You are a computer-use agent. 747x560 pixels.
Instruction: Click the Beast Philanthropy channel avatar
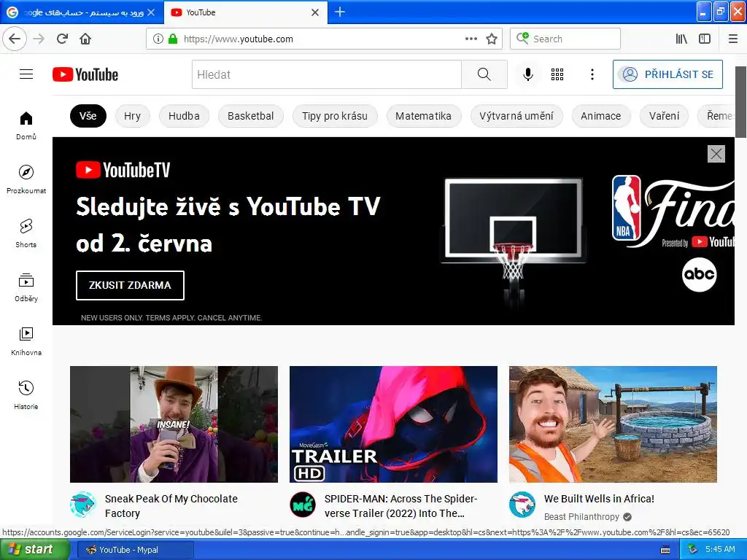click(x=522, y=505)
